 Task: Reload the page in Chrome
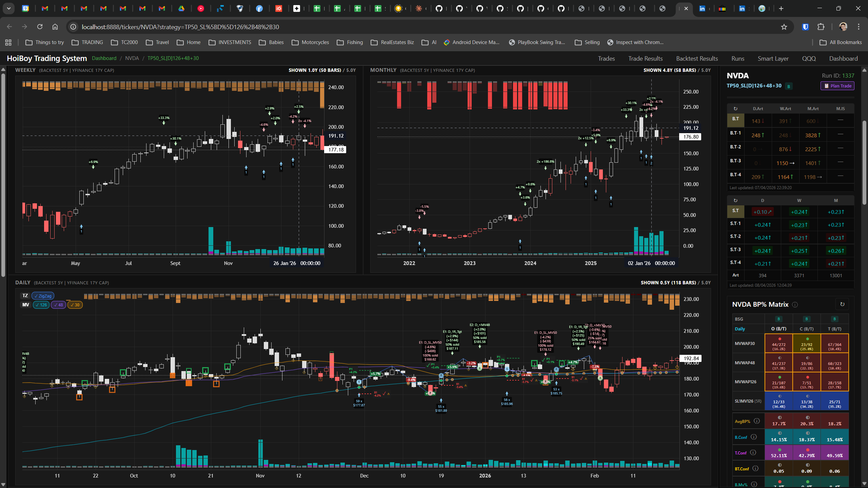click(40, 27)
